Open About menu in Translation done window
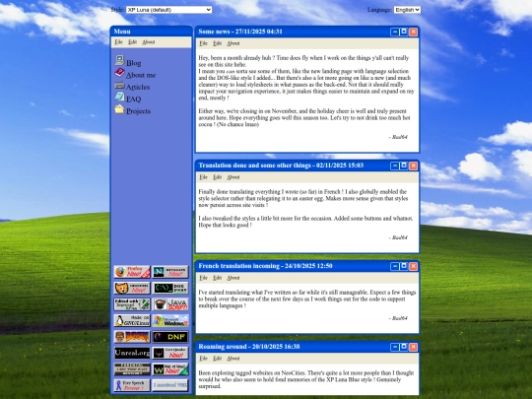Image resolution: width=532 pixels, height=399 pixels. tap(233, 177)
